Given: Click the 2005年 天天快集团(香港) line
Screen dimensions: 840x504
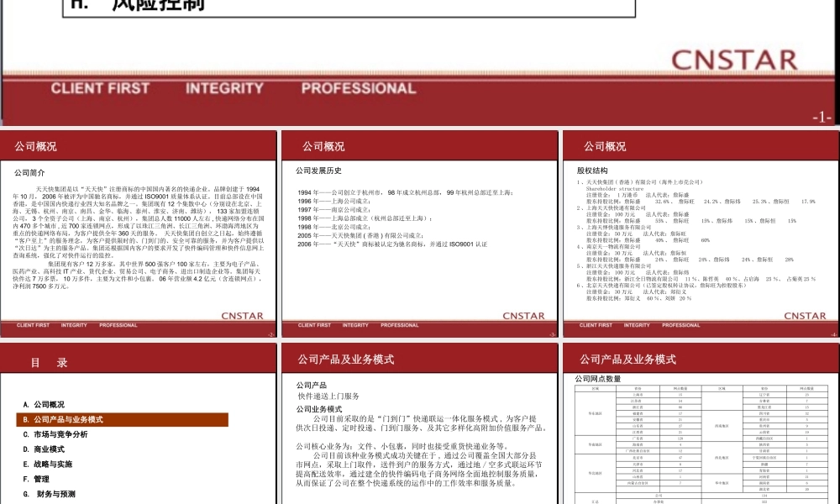Looking at the screenshot, I should pyautogui.click(x=360, y=235).
